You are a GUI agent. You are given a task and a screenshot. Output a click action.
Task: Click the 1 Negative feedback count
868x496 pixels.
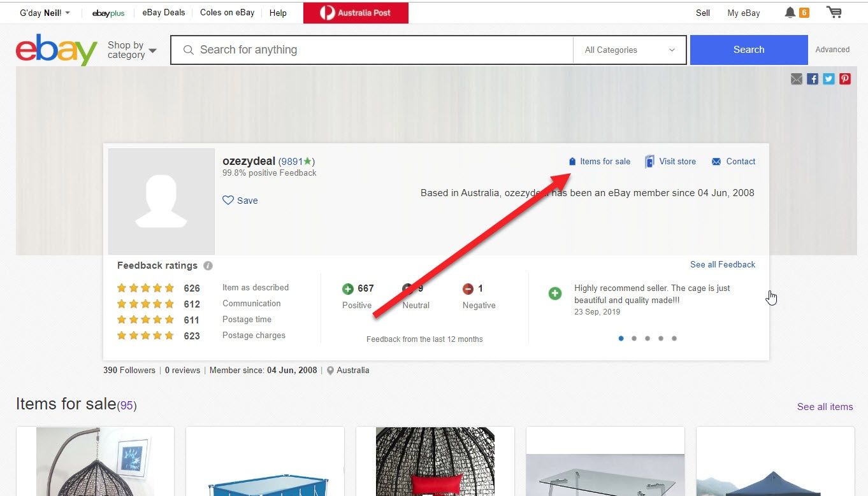tap(481, 288)
